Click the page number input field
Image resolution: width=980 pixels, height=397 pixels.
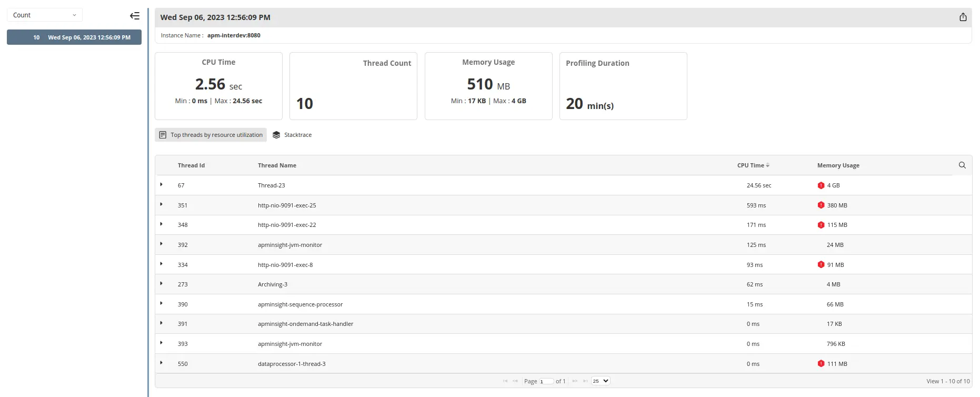[546, 382]
